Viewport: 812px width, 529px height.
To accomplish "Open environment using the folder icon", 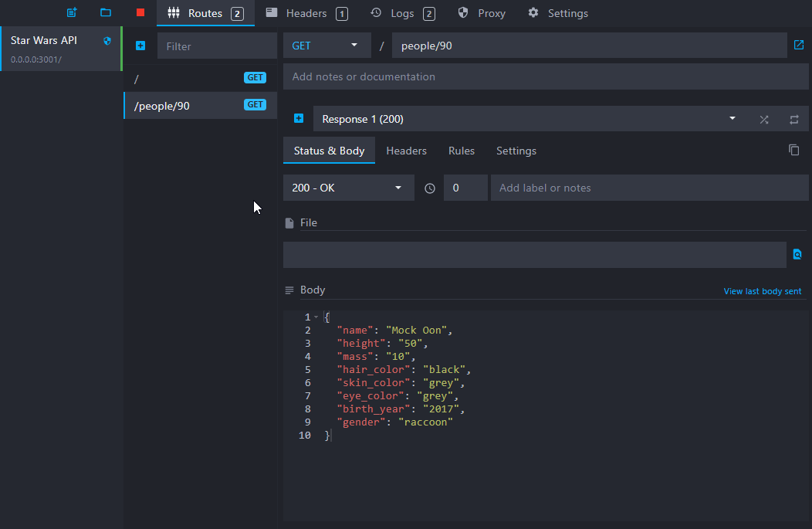I will pyautogui.click(x=106, y=12).
